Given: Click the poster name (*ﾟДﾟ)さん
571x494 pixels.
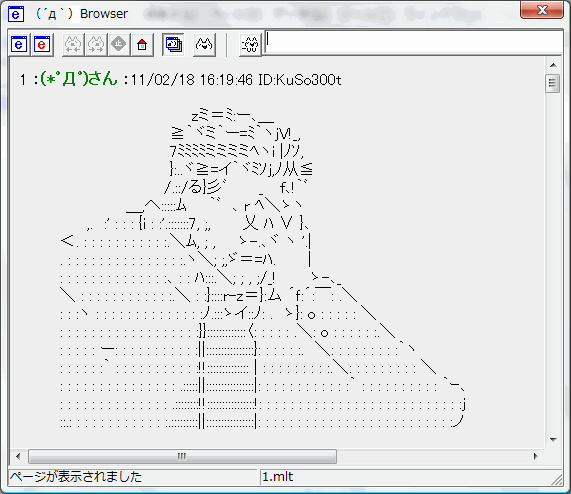Looking at the screenshot, I should [x=79, y=79].
